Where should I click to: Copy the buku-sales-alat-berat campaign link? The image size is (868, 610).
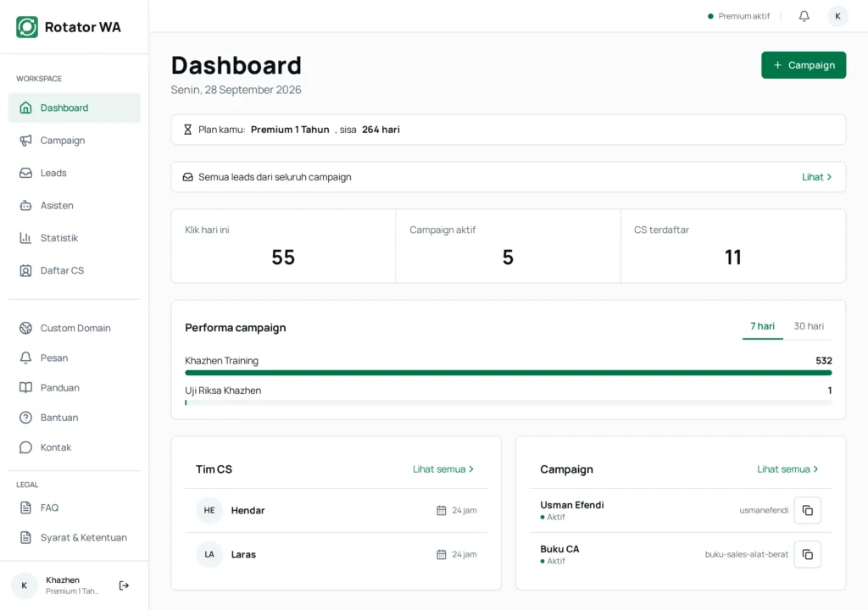[807, 554]
